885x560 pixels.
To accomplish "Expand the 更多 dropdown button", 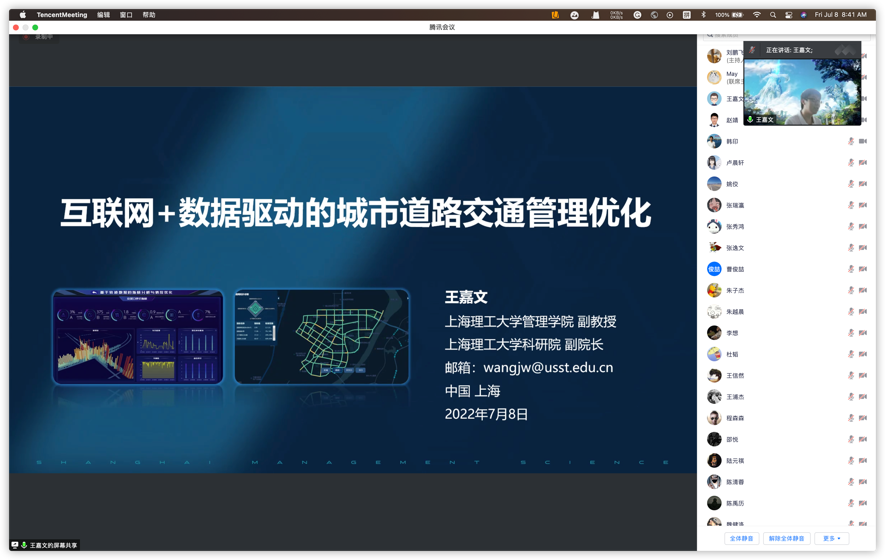I will 831,538.
